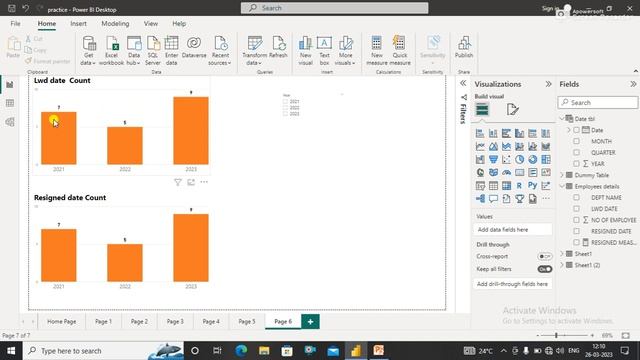
Task: Click the focus mode icon under Lwd date chart
Action: tap(191, 182)
